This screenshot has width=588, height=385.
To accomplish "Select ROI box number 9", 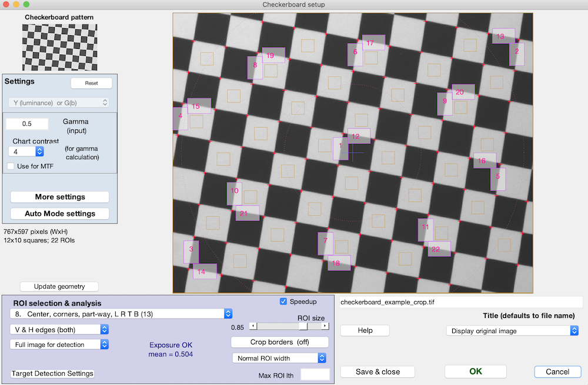I will (x=445, y=104).
